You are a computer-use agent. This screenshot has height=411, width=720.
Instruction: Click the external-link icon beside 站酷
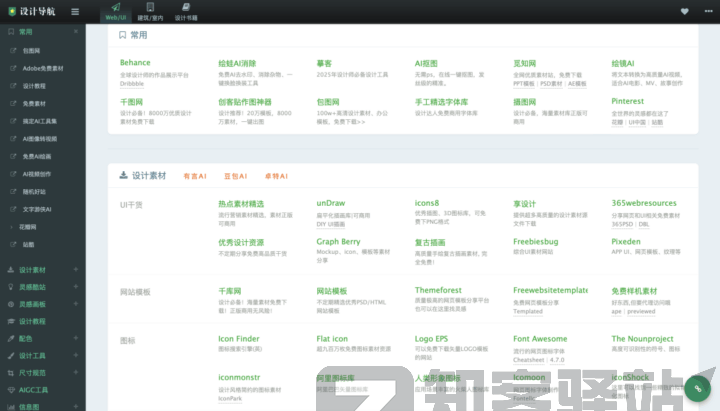(13, 244)
